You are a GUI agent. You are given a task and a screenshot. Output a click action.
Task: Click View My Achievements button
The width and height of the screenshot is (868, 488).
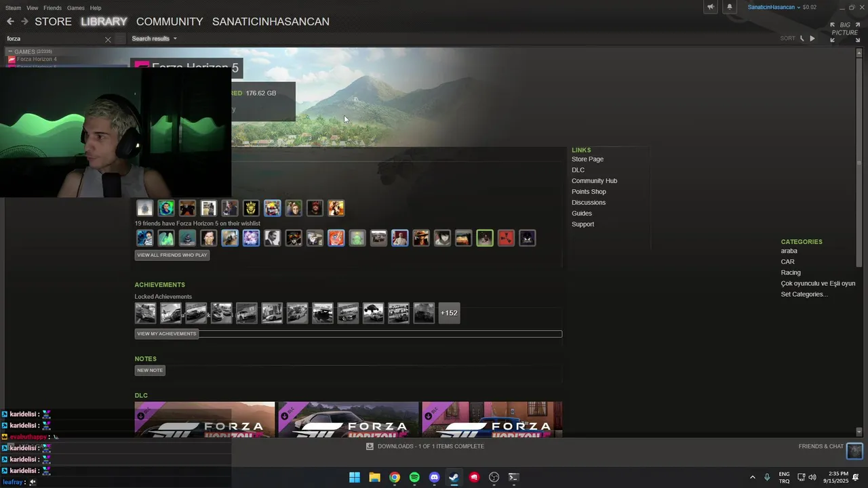tap(166, 333)
